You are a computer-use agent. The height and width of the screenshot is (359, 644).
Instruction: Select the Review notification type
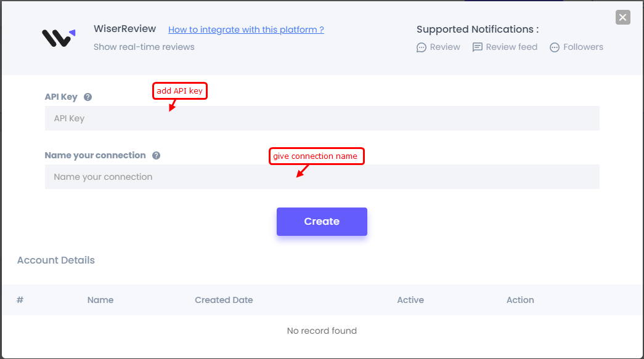click(x=438, y=47)
